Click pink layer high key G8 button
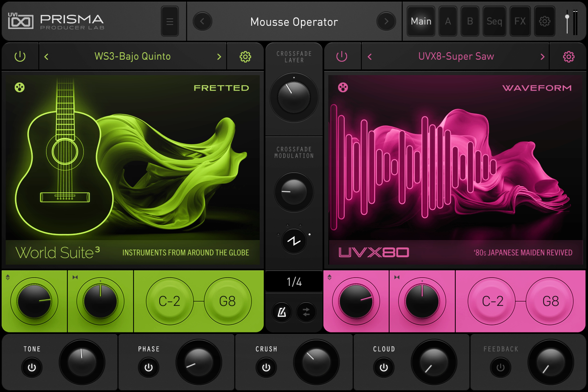 549,301
